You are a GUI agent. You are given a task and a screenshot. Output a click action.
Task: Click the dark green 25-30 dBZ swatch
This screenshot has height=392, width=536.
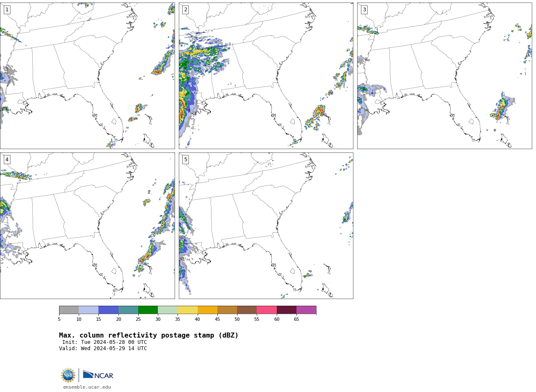148,310
